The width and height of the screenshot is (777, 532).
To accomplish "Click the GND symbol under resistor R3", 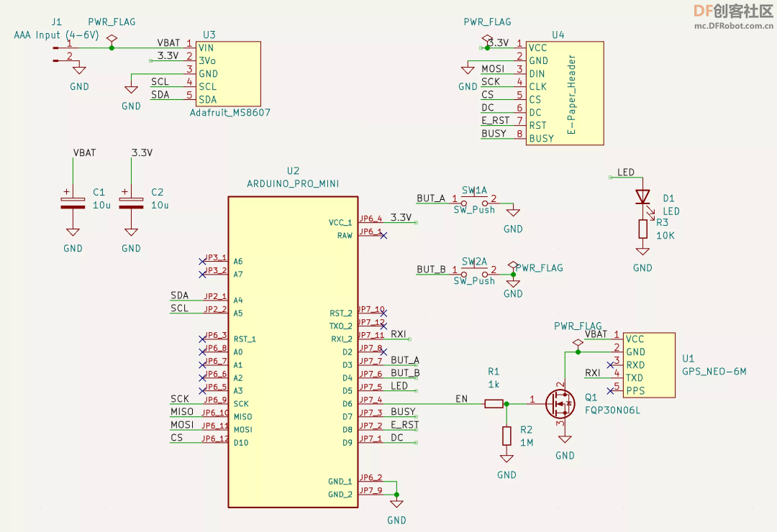I will pyautogui.click(x=642, y=251).
